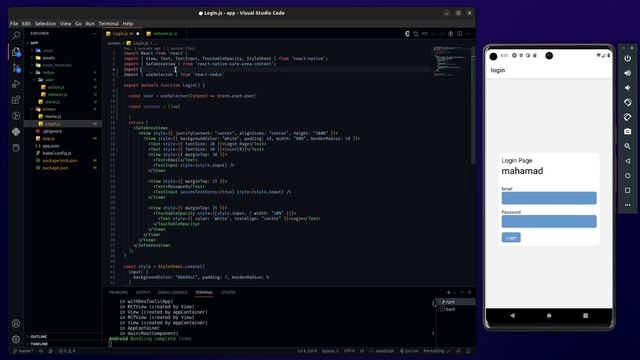Click the emulator volume down button

[627, 88]
